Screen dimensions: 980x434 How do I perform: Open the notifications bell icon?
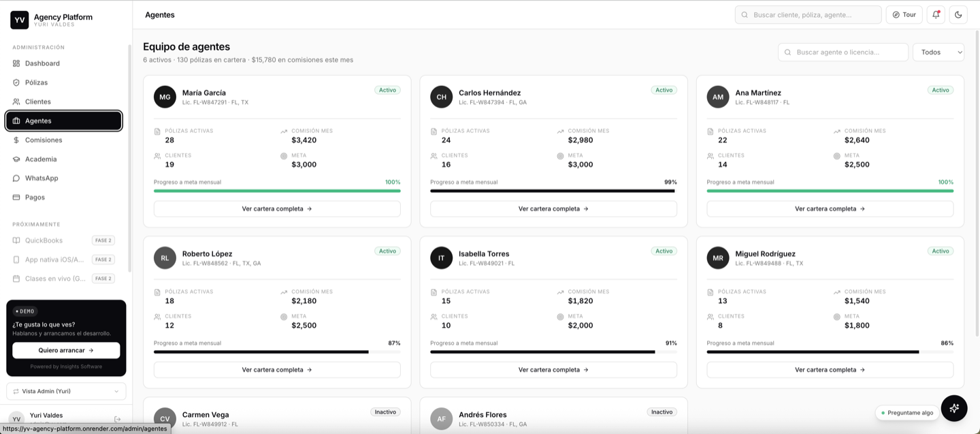[936, 14]
